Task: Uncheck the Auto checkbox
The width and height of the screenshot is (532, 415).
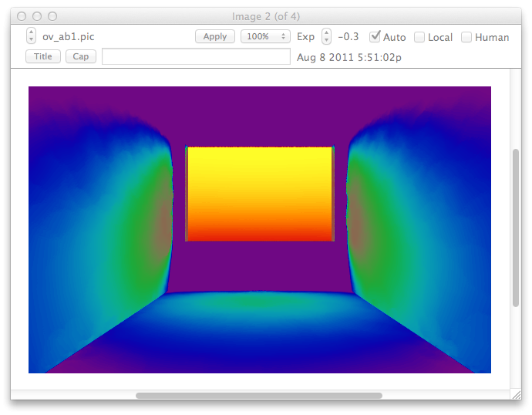Action: pos(375,36)
